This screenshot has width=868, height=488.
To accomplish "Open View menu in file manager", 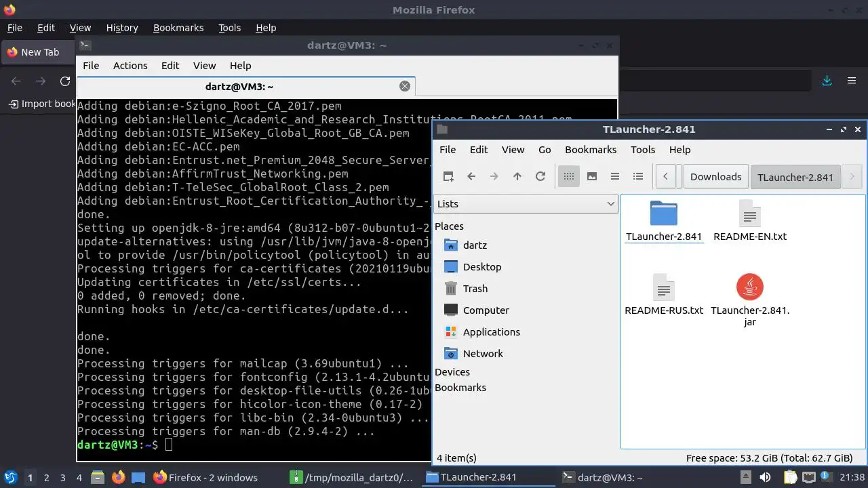I will 513,150.
